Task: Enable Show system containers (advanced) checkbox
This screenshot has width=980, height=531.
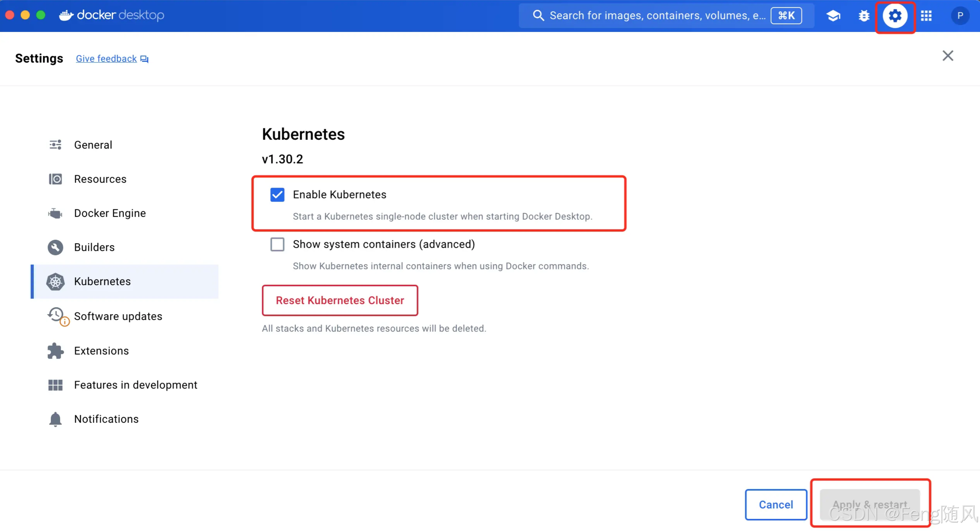Action: [x=277, y=244]
